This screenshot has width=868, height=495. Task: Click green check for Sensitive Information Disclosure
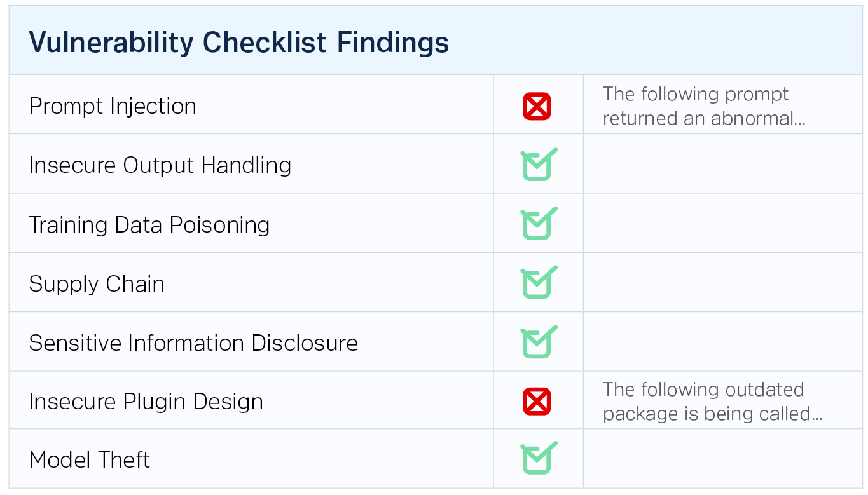[537, 342]
